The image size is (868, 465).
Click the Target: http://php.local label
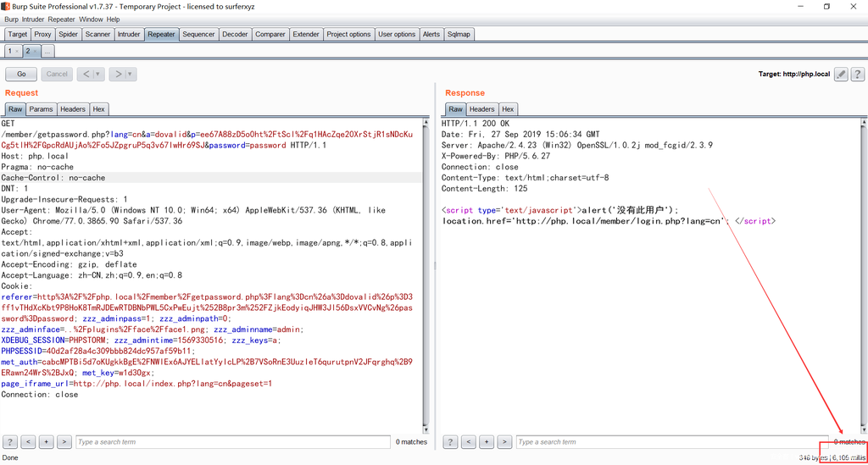coord(793,74)
